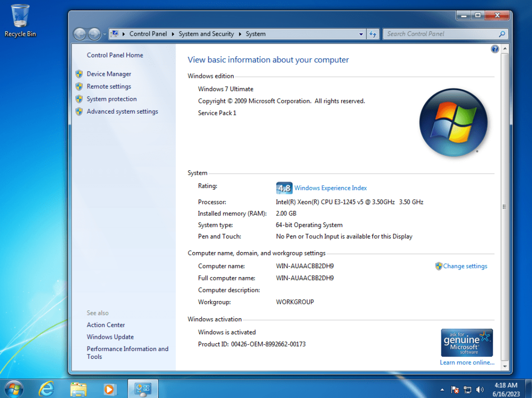Click the 64-bit Operating System text
Viewport: 532px width, 398px height.
309,225
